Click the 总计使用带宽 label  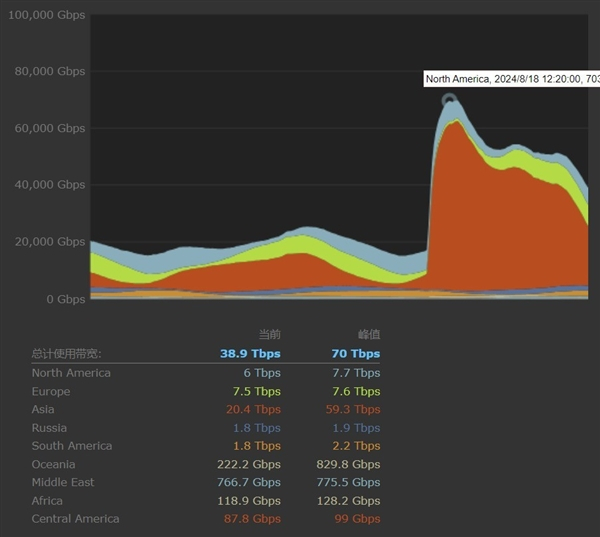[x=66, y=354]
